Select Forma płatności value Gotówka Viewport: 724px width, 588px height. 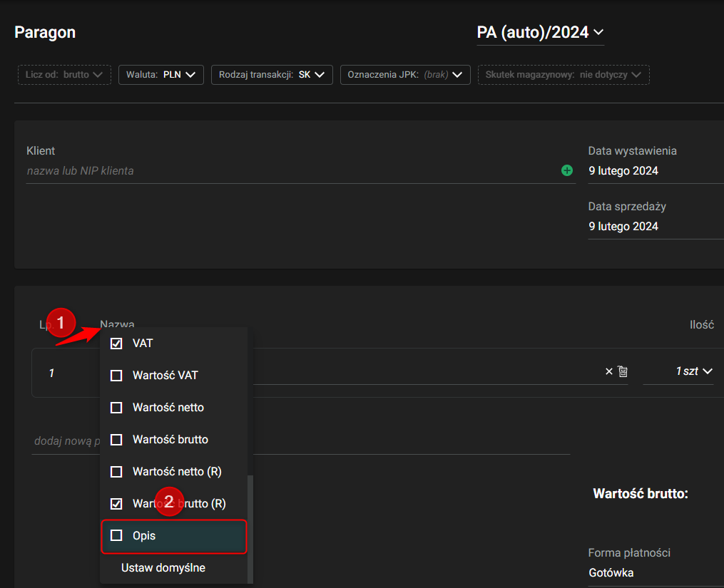tap(611, 573)
